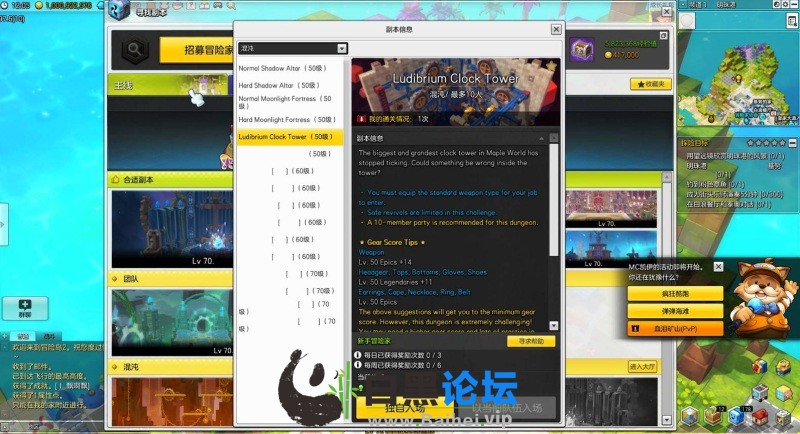This screenshot has height=434, width=800.
Task: Click the chaos section header
Action: 171,367
